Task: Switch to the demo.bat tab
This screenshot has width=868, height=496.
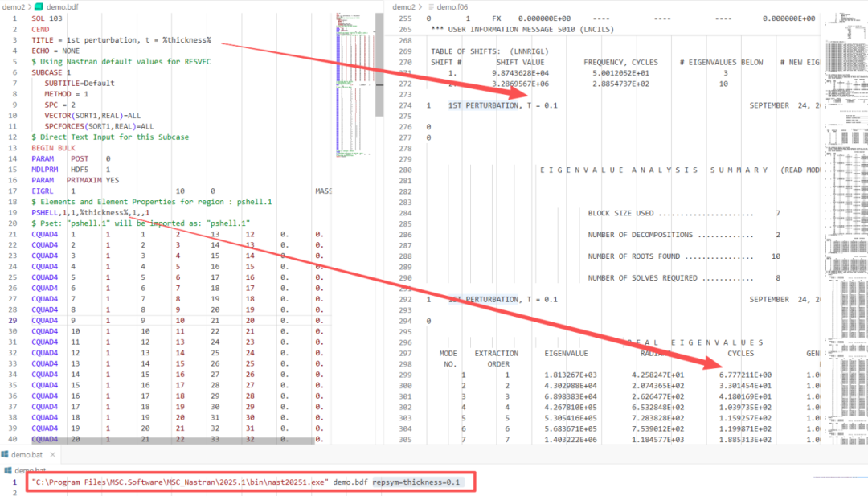Action: point(27,454)
